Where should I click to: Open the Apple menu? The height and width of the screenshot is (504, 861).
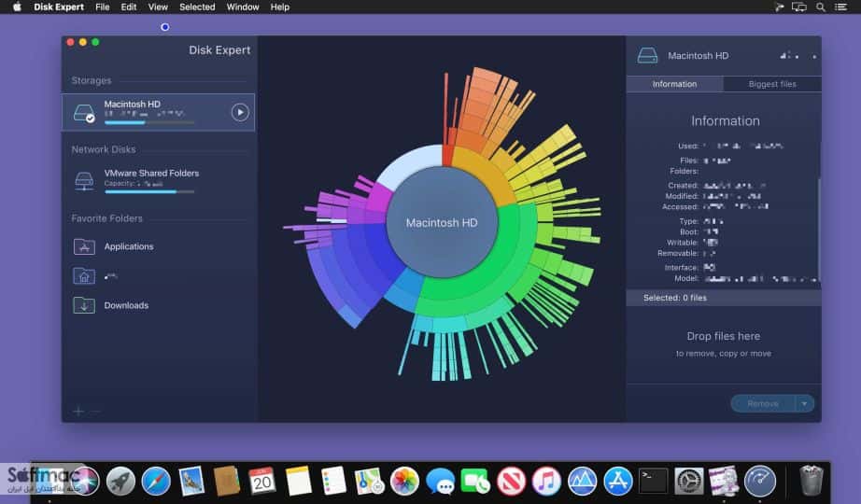click(x=17, y=7)
